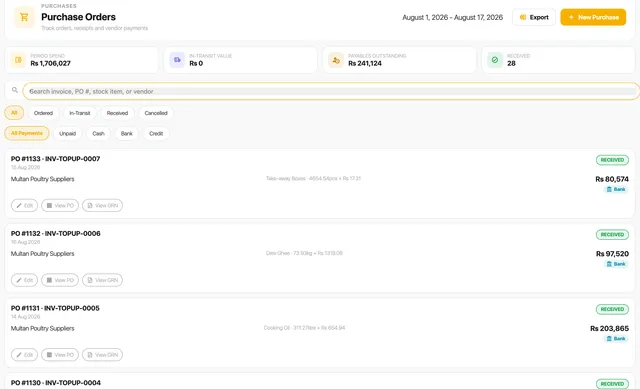Filter by Credit payments

coord(156,133)
